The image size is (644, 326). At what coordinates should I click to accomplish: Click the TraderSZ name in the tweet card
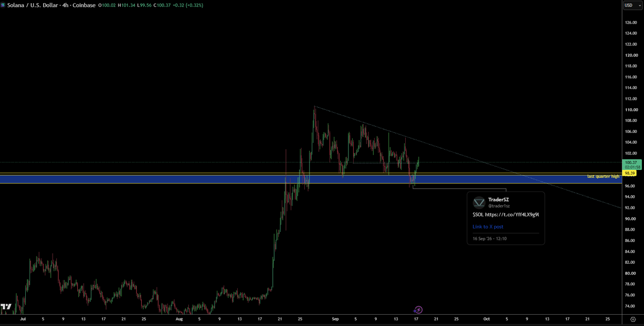pyautogui.click(x=499, y=199)
